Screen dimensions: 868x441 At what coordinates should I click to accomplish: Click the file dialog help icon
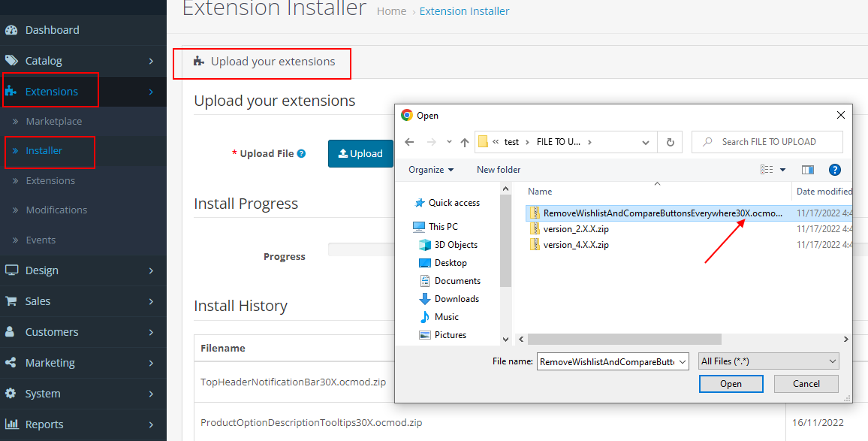click(x=834, y=170)
